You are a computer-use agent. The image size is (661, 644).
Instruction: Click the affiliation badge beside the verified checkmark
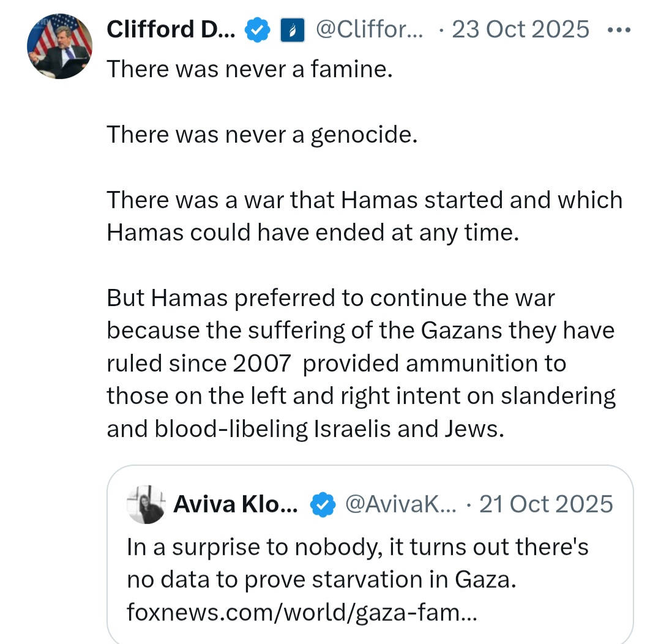tap(293, 30)
